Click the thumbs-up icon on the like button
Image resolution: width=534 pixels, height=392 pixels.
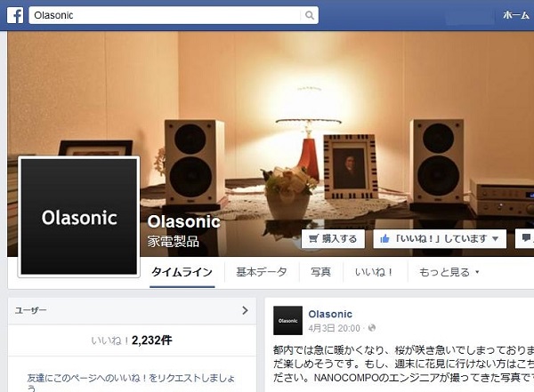[384, 238]
